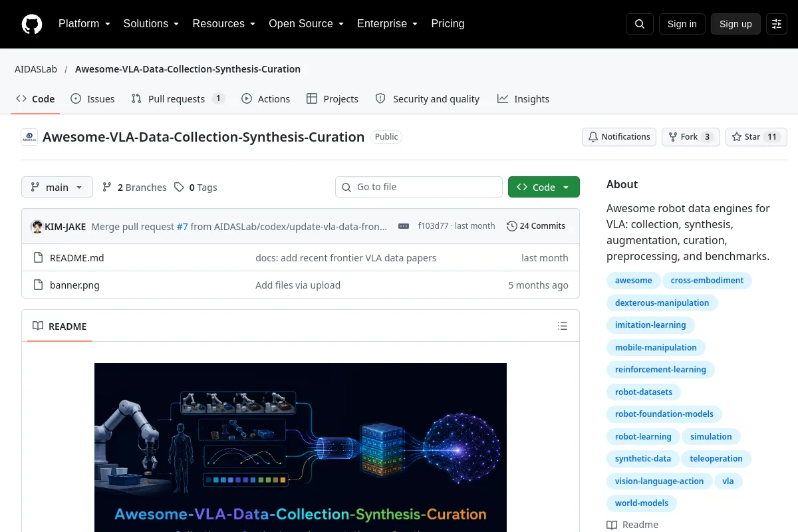The image size is (798, 532).
Task: Open commit hash f103d77
Action: (433, 226)
